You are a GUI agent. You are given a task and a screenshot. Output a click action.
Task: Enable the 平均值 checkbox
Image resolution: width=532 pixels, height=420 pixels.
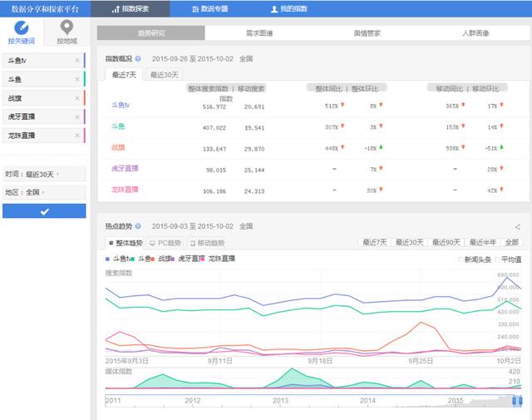coord(498,259)
